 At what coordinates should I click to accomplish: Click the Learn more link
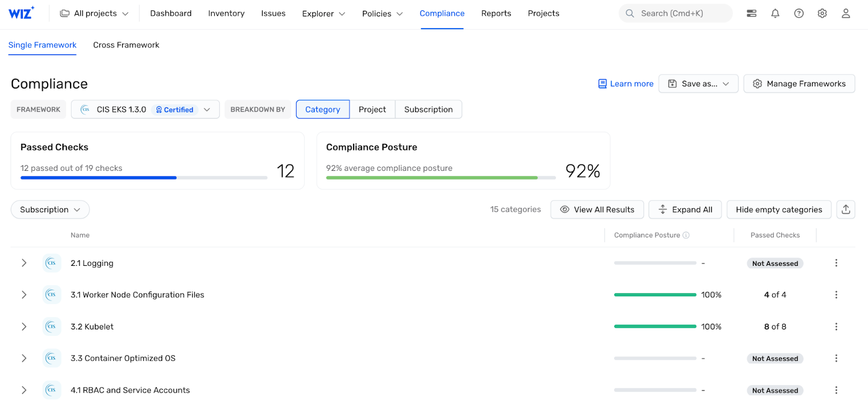626,84
